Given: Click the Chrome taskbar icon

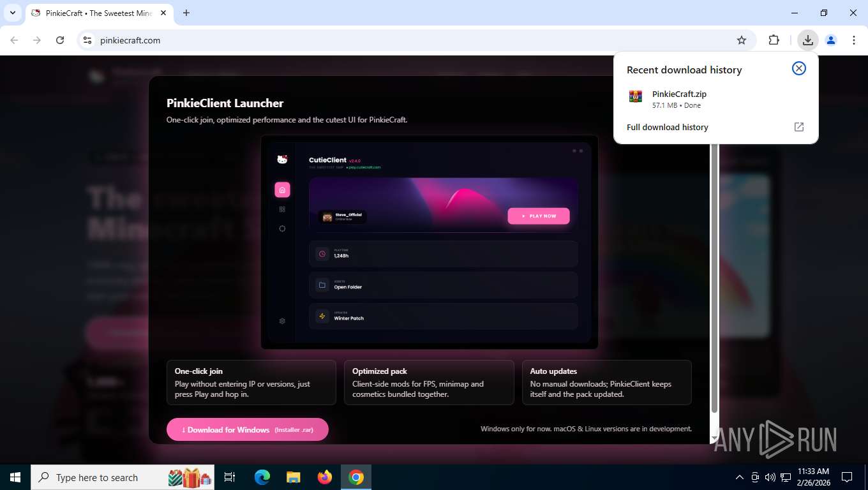Looking at the screenshot, I should pyautogui.click(x=356, y=477).
